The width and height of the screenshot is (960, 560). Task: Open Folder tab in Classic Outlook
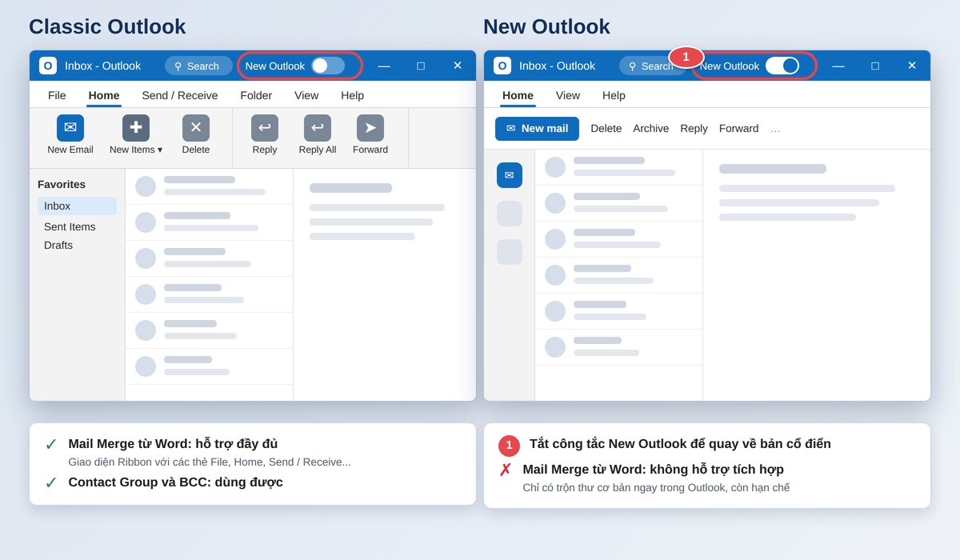tap(256, 95)
